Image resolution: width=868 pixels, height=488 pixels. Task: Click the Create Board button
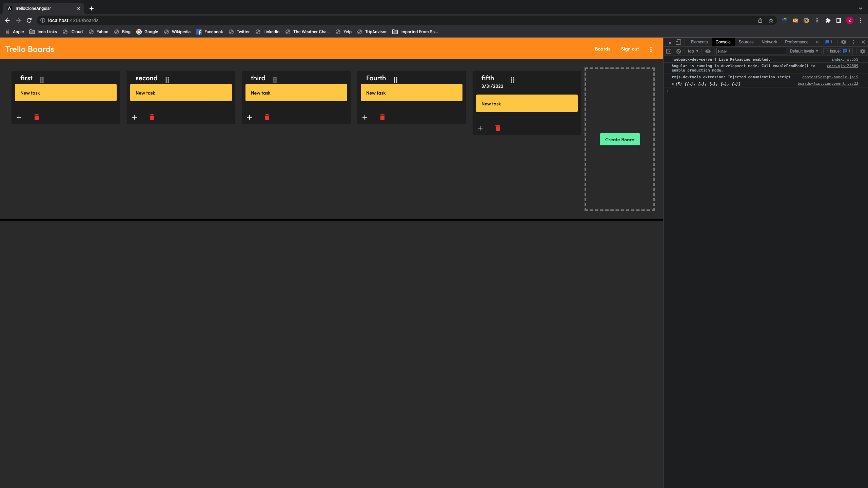coord(620,139)
